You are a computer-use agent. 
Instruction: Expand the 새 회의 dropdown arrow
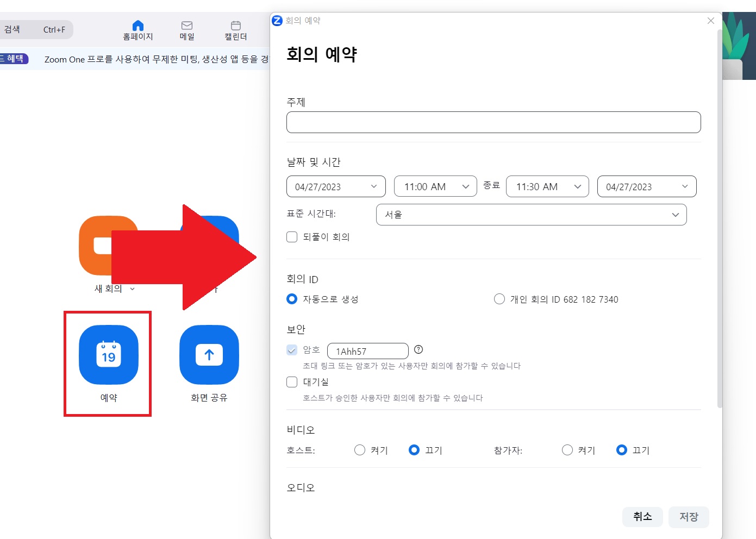tap(132, 289)
